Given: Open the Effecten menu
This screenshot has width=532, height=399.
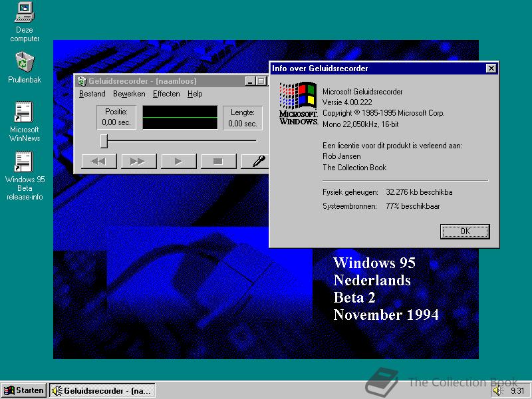Looking at the screenshot, I should [x=166, y=94].
